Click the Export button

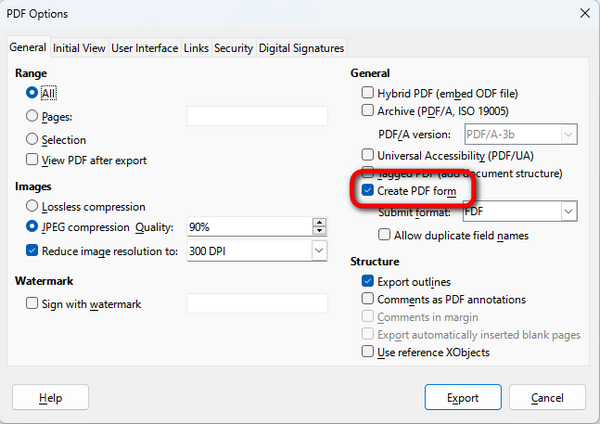[463, 398]
